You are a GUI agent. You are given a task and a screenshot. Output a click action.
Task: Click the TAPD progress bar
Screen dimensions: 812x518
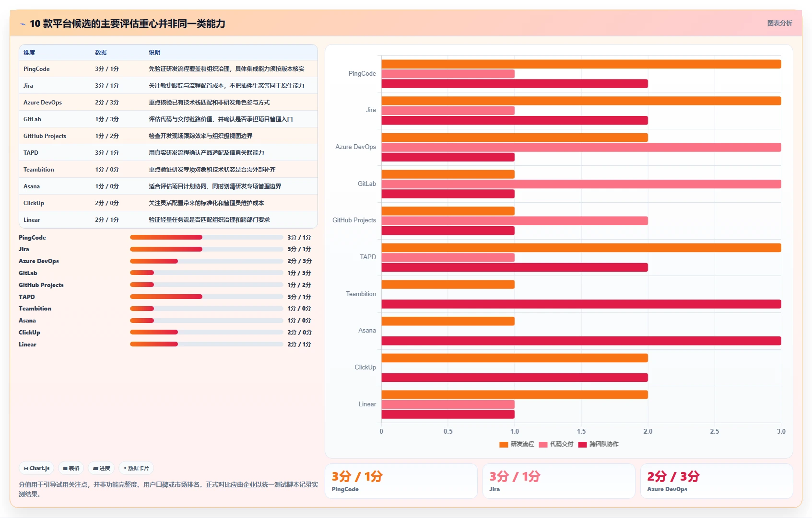206,297
